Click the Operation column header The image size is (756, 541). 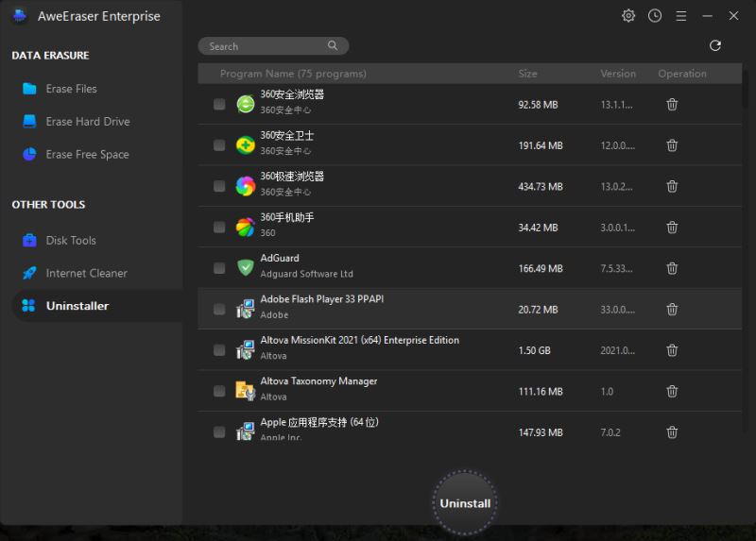pyautogui.click(x=681, y=74)
